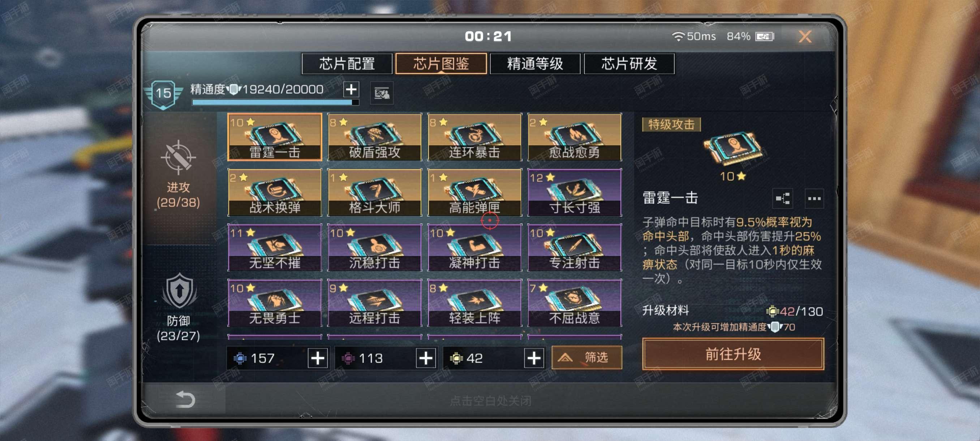Open the 精通等级 tab
The image size is (980, 441).
(535, 64)
